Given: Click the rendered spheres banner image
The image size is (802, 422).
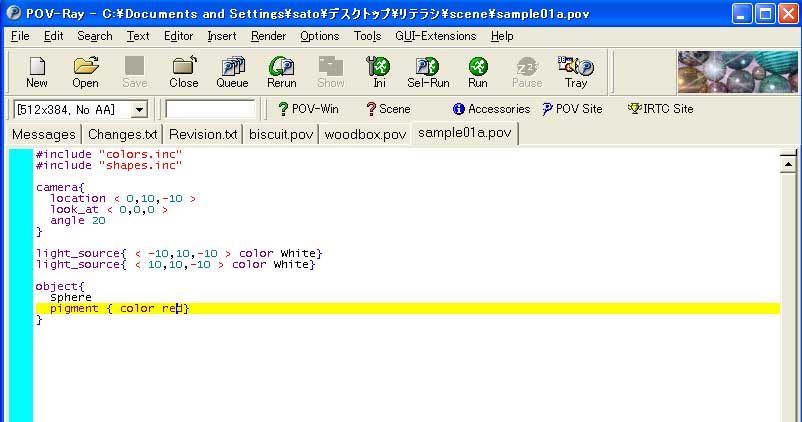Looking at the screenshot, I should [x=738, y=72].
